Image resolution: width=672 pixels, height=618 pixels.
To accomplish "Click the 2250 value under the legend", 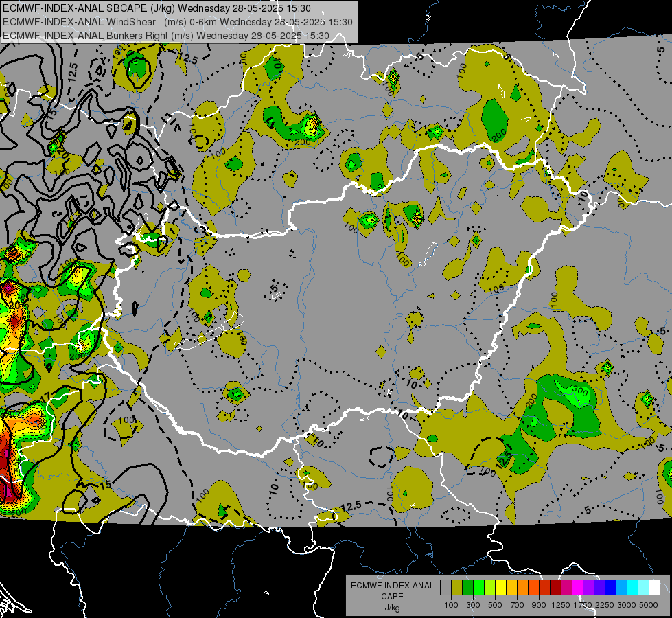I will coord(605,605).
